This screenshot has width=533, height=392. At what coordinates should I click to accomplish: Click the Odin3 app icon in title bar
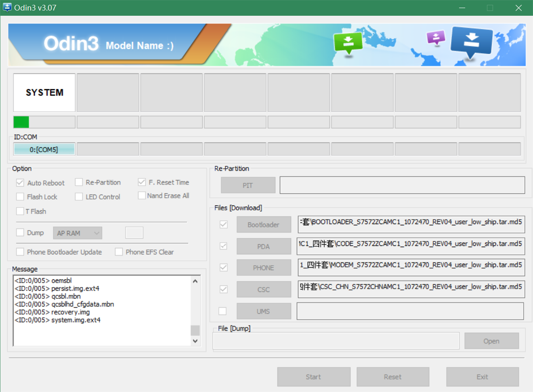click(x=7, y=8)
